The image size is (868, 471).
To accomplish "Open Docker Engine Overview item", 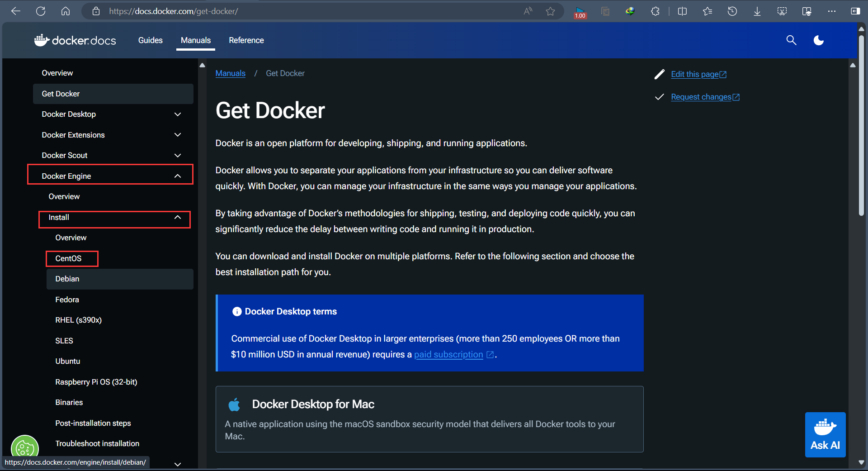I will [x=64, y=196].
